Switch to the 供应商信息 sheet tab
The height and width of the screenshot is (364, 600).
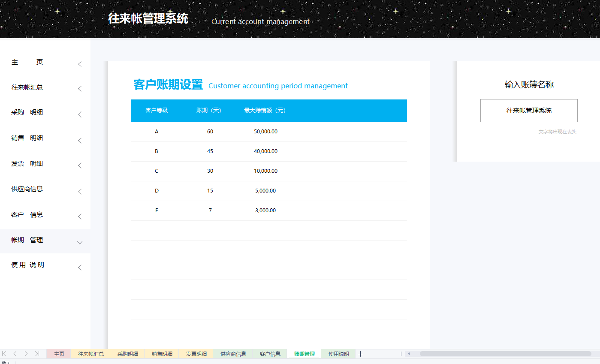pyautogui.click(x=232, y=354)
